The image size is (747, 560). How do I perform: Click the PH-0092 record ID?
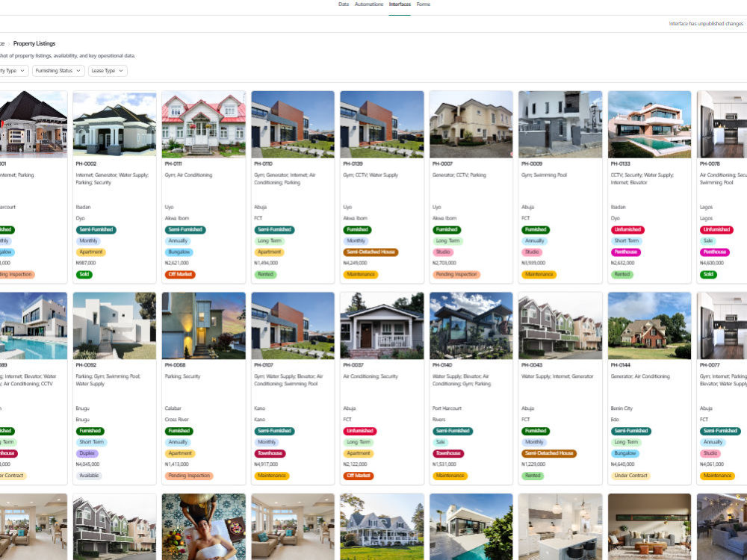[x=86, y=365]
